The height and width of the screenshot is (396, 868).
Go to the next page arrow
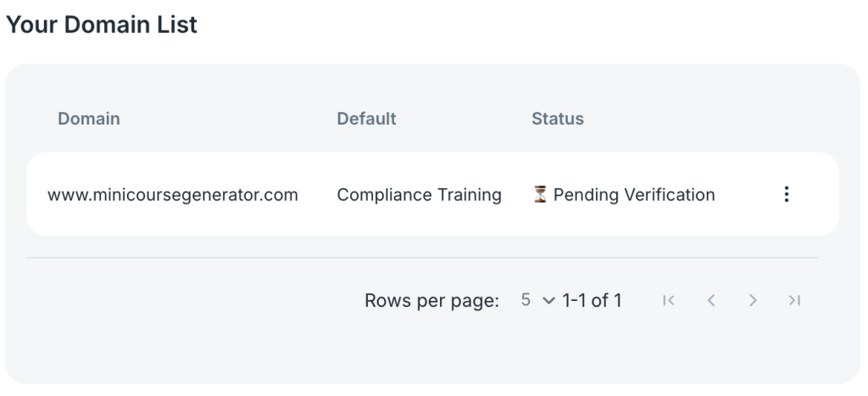click(753, 300)
